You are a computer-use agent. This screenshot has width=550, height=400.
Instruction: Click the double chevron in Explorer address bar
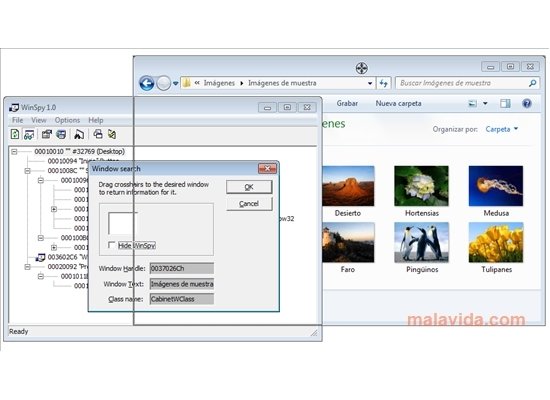tap(197, 83)
